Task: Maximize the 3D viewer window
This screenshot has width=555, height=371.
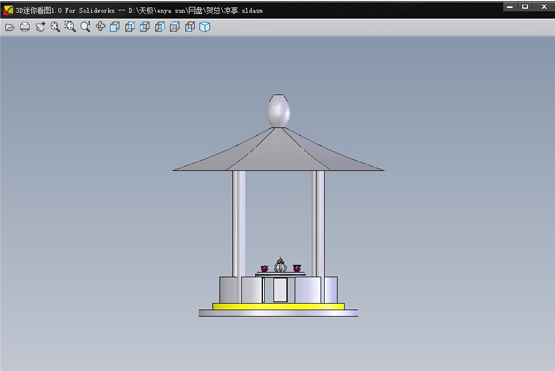Action: [x=525, y=7]
